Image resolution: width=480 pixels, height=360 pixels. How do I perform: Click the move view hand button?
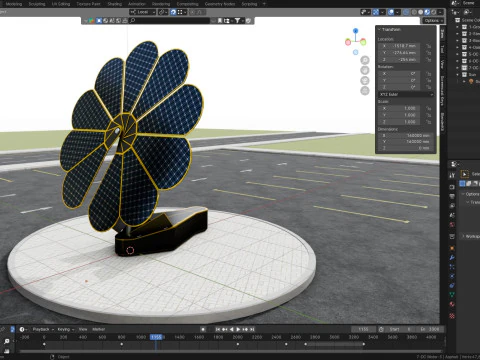click(365, 70)
